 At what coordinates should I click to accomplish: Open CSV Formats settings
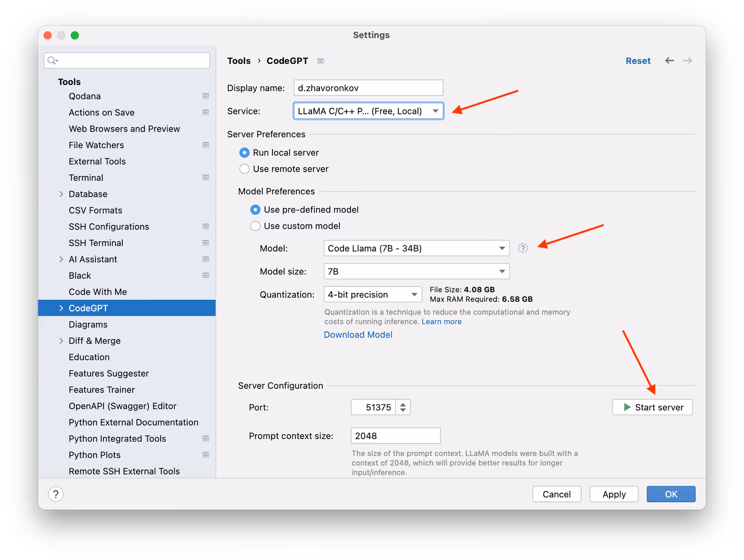[x=96, y=210]
